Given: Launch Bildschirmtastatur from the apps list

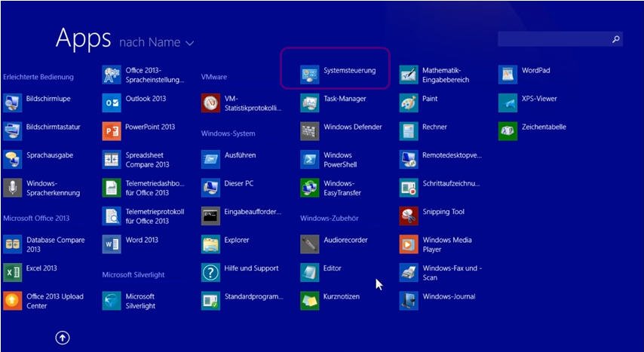Looking at the screenshot, I should click(12, 131).
